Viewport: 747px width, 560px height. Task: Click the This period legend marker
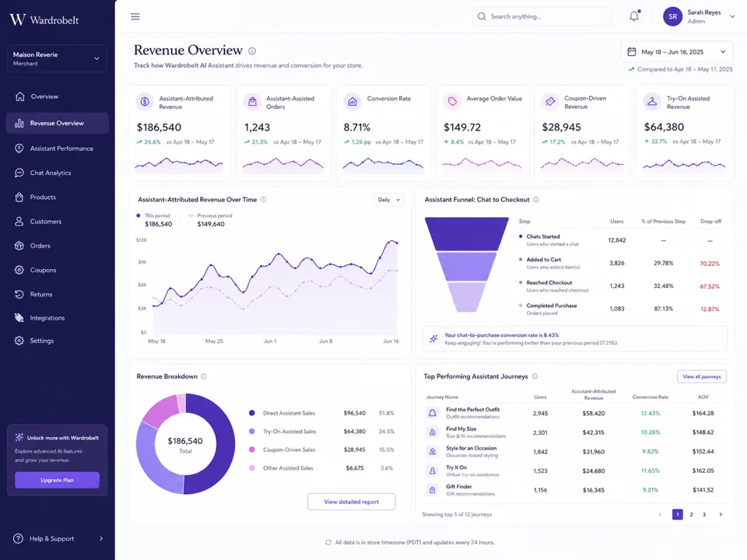point(139,215)
